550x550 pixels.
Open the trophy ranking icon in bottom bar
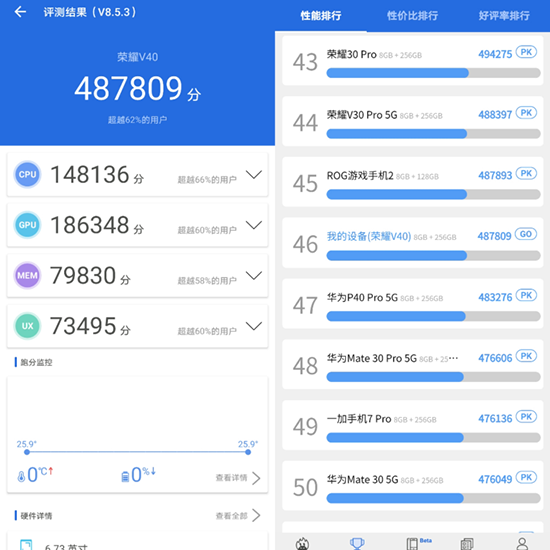click(x=357, y=544)
